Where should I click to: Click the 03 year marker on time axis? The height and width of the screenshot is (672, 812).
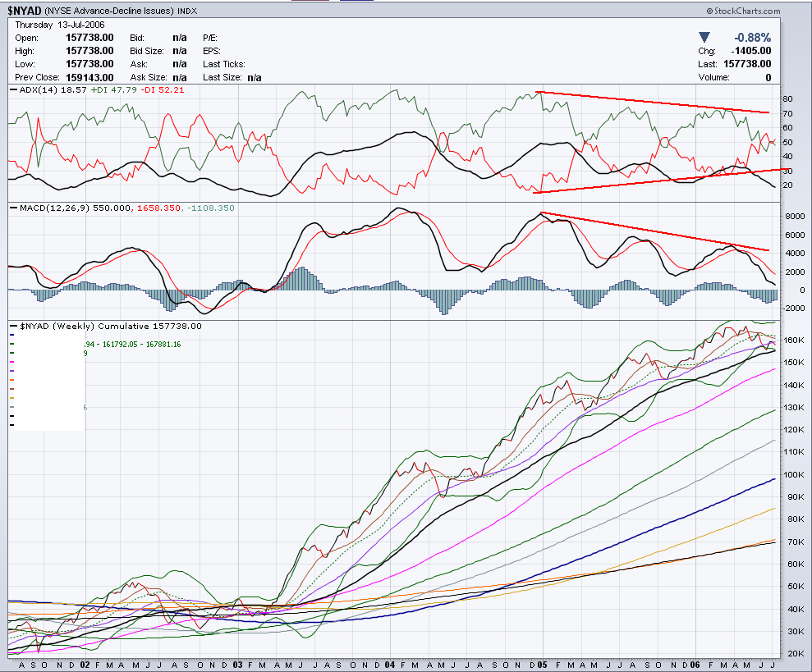click(236, 664)
